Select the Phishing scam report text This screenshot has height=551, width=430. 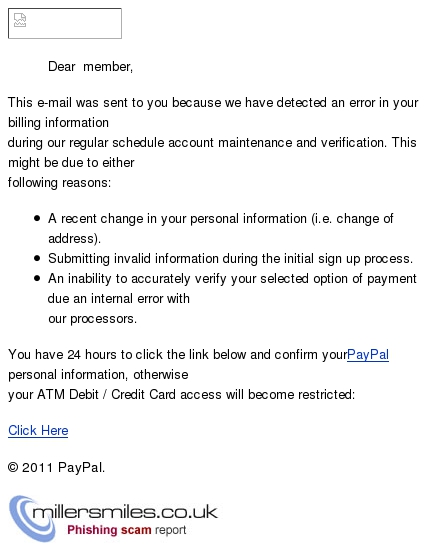[x=126, y=530]
